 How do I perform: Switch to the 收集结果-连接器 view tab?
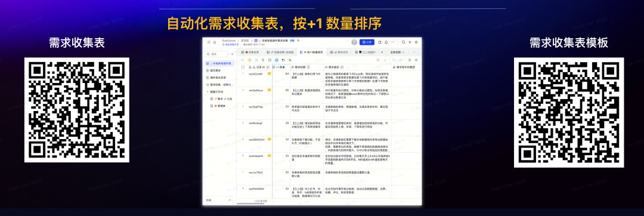coord(280,52)
